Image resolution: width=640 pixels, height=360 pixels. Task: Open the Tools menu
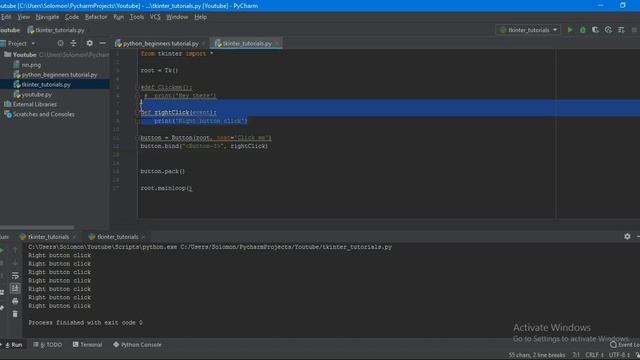tap(137, 17)
